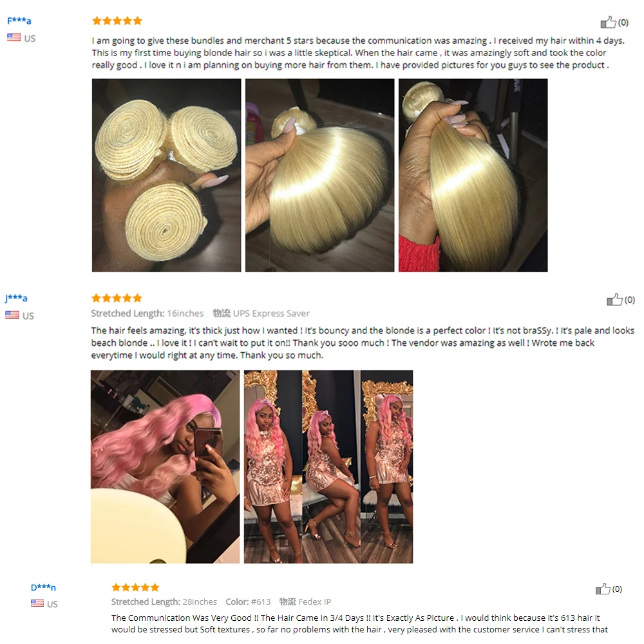Click J***a's five-star rating

click(117, 298)
